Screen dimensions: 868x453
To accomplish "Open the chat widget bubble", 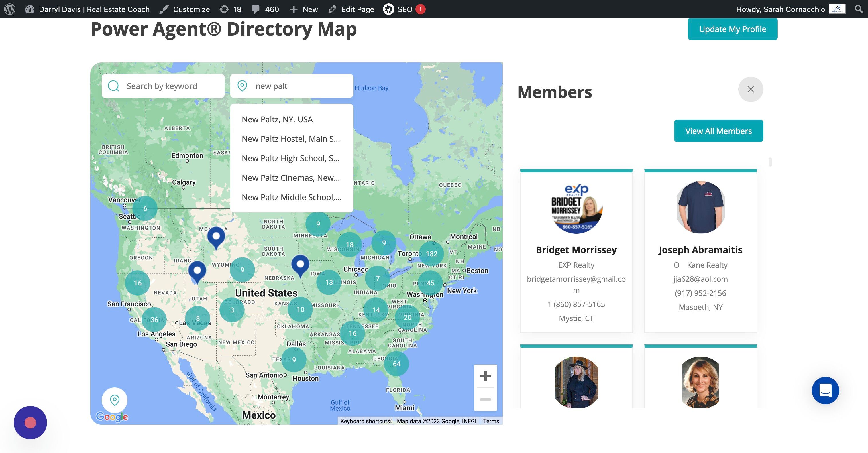I will coord(825,390).
